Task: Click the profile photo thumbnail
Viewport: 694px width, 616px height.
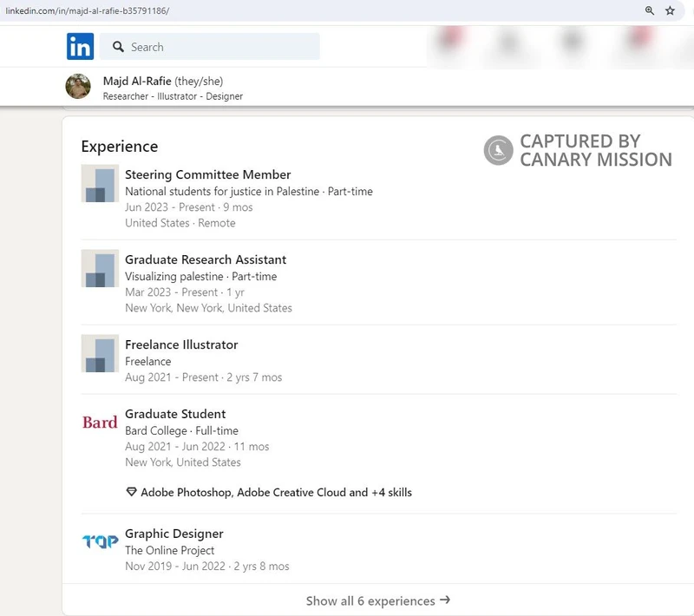Action: (78, 88)
